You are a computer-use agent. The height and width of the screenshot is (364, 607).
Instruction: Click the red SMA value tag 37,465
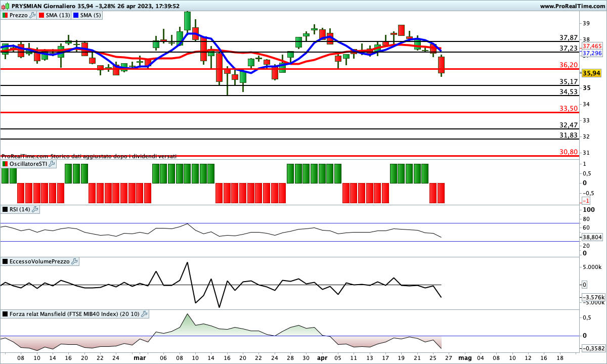pos(592,46)
